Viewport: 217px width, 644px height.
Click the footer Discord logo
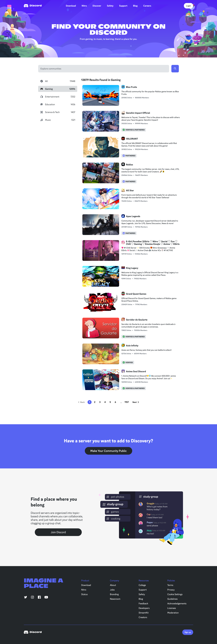click(33, 632)
